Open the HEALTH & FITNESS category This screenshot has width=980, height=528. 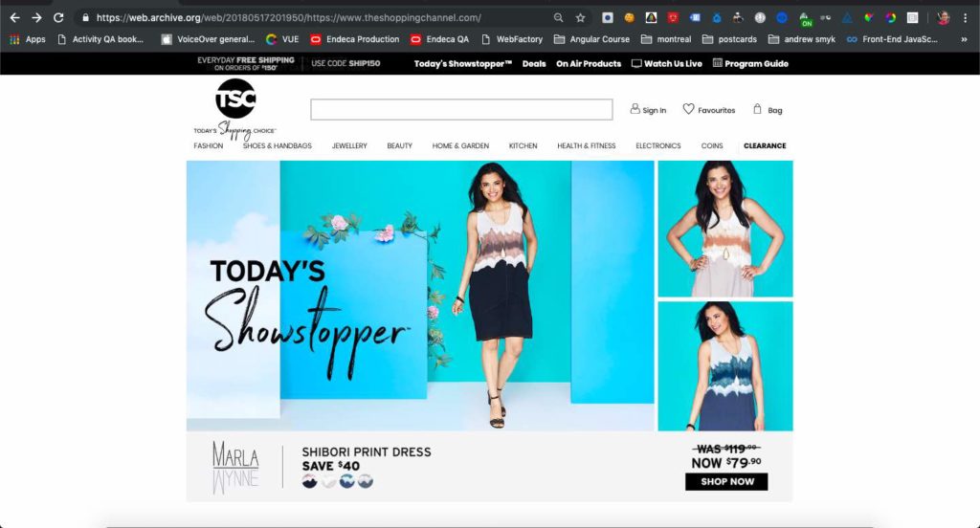pos(587,145)
